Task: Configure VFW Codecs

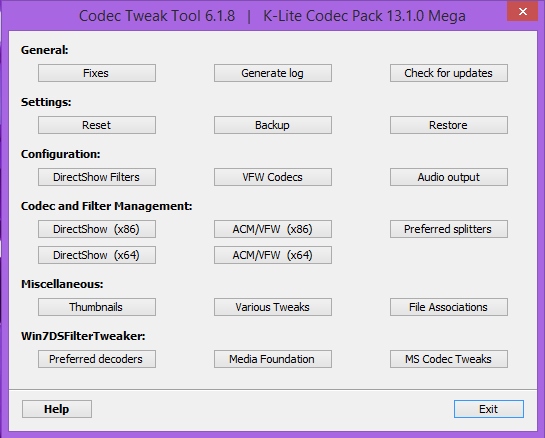Action: coord(273,177)
